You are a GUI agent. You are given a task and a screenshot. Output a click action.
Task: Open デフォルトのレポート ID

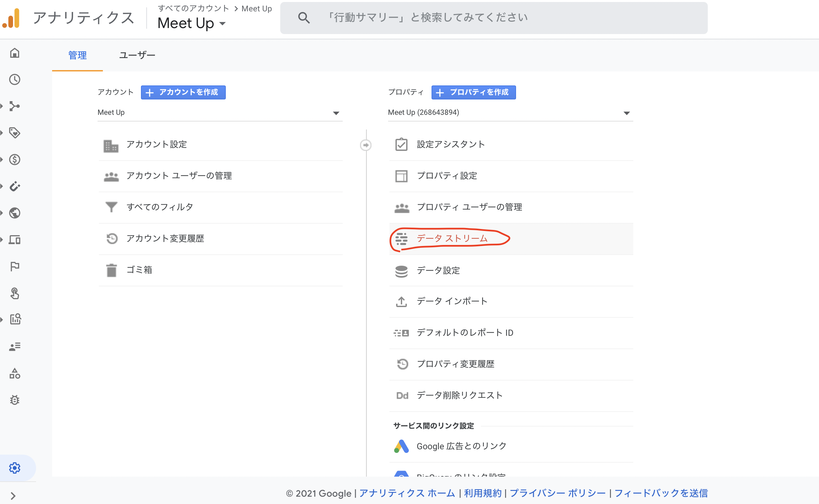tap(511, 333)
